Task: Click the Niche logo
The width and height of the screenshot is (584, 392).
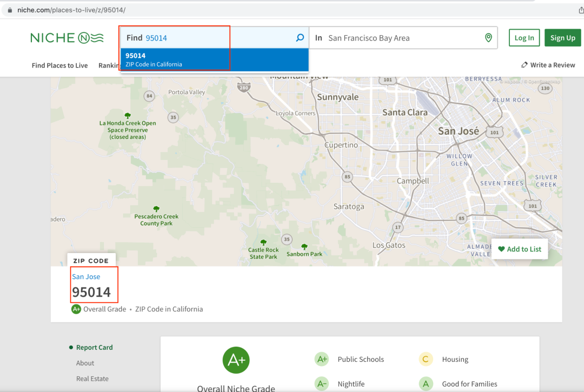Action: (67, 38)
